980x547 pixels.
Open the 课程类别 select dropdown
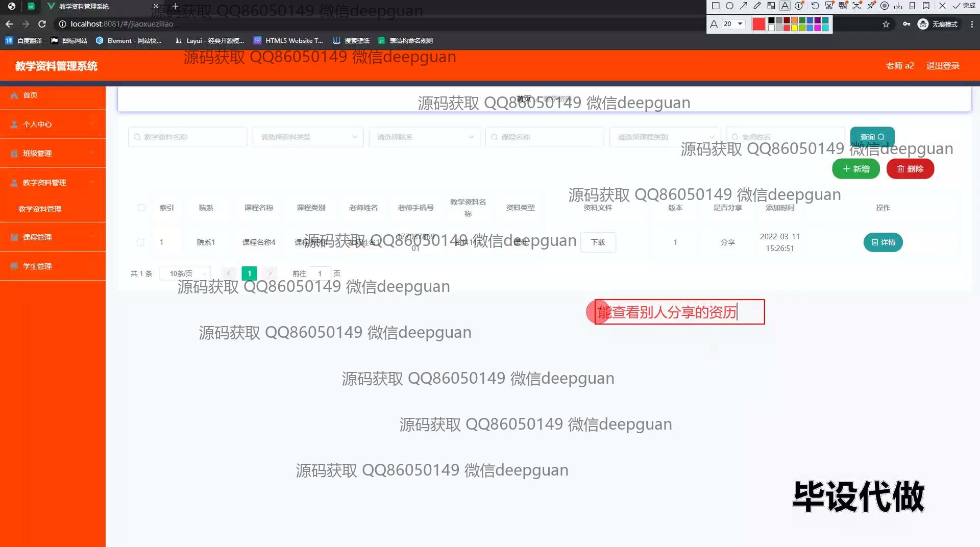(x=665, y=137)
